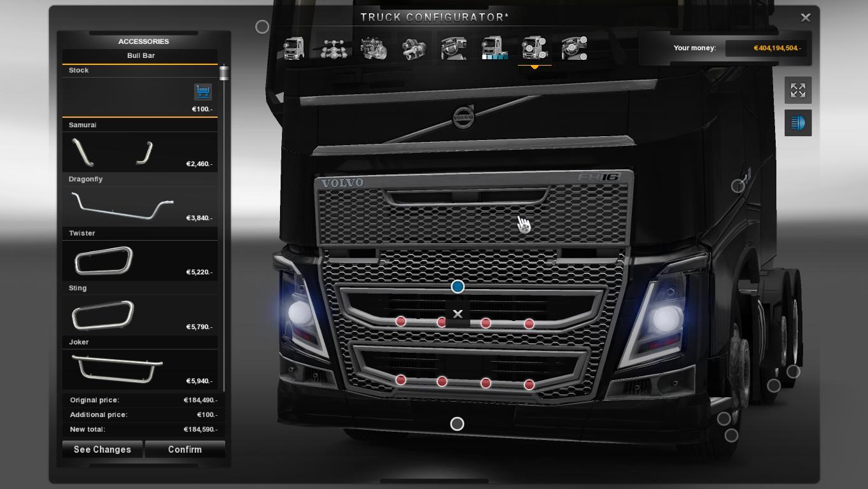Select the engine upgrade category
This screenshot has width=868, height=489.
[374, 48]
